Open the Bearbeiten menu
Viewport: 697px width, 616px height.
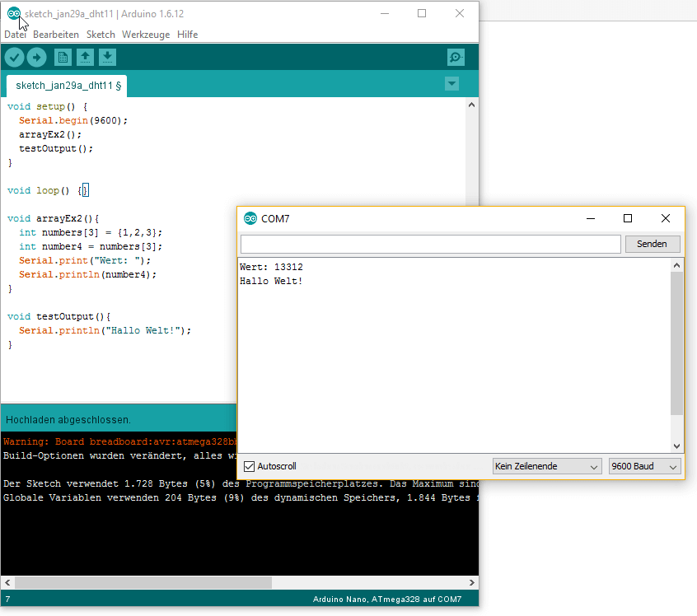pyautogui.click(x=55, y=35)
